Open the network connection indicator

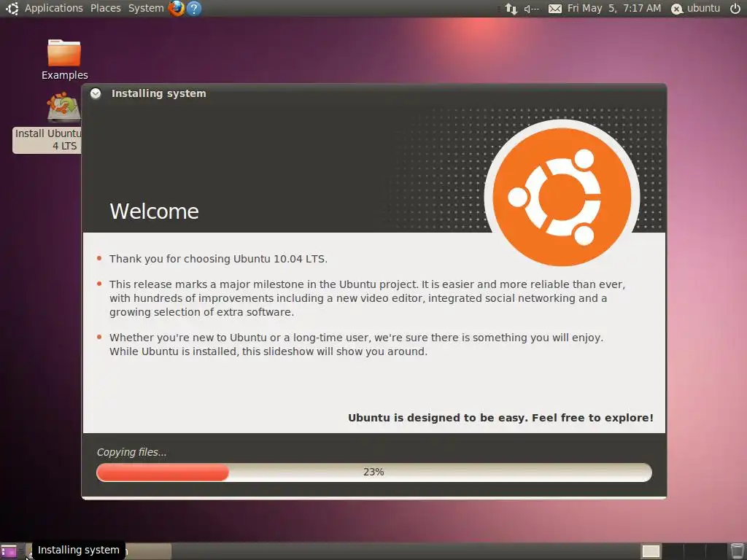(x=511, y=9)
